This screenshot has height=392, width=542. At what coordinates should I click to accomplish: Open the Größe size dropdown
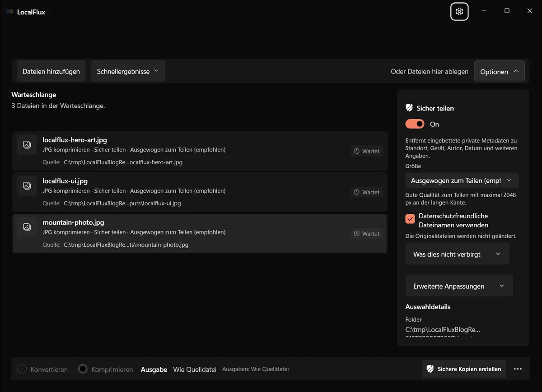462,180
